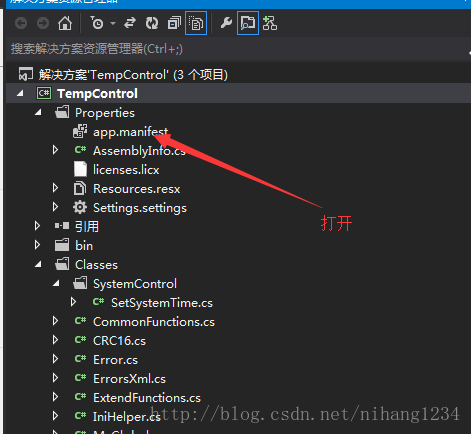Select the Classes folder
471x434 pixels.
pyautogui.click(x=96, y=265)
